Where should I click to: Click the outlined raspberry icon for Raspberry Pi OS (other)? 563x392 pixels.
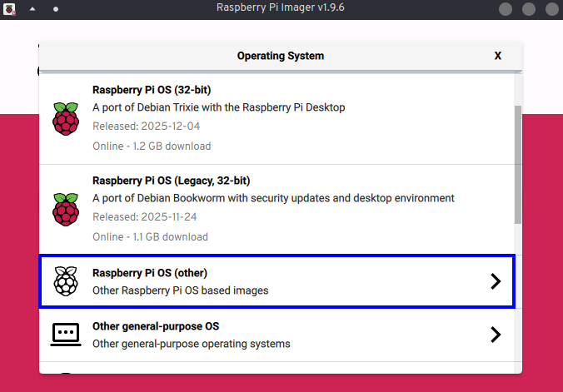click(65, 281)
